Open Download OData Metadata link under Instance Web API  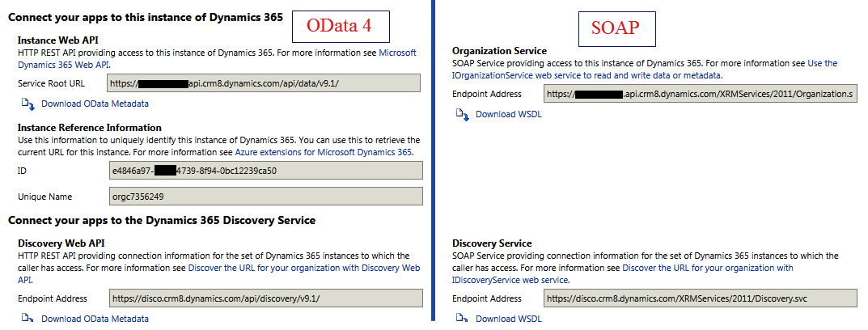95,104
